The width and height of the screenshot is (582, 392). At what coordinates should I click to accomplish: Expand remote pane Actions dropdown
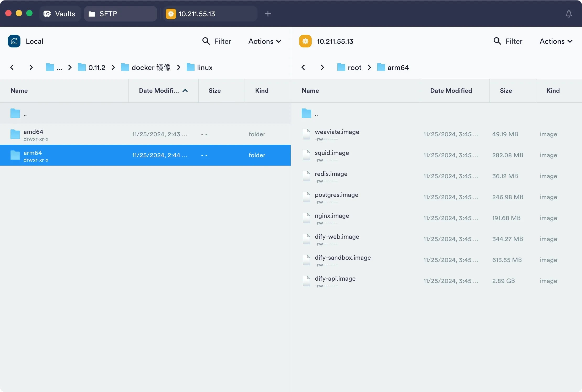556,41
